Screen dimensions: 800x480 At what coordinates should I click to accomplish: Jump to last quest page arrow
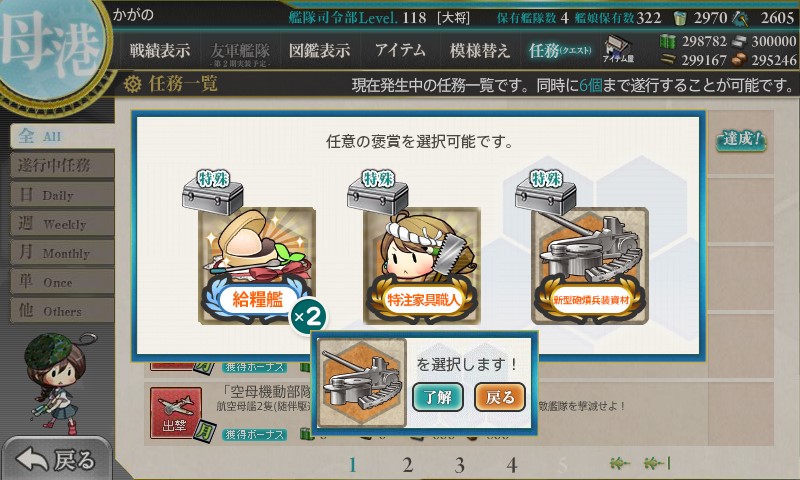[x=658, y=463]
